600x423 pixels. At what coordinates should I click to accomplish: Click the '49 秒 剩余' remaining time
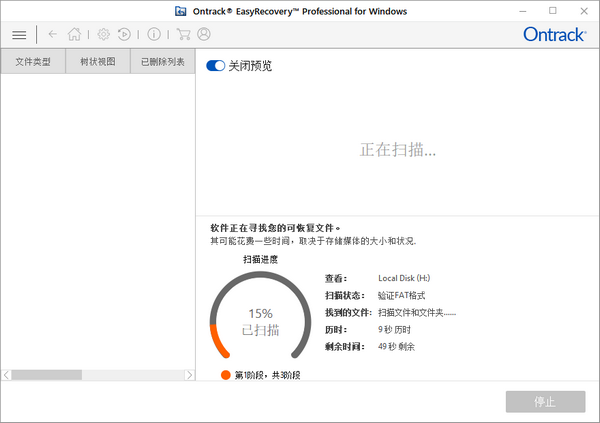tap(396, 346)
